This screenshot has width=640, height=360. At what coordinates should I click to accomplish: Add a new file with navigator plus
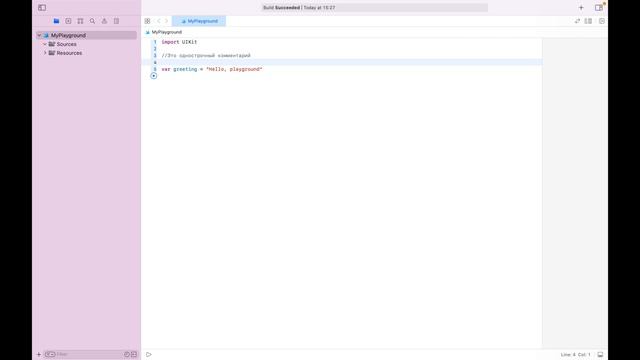[x=39, y=354]
